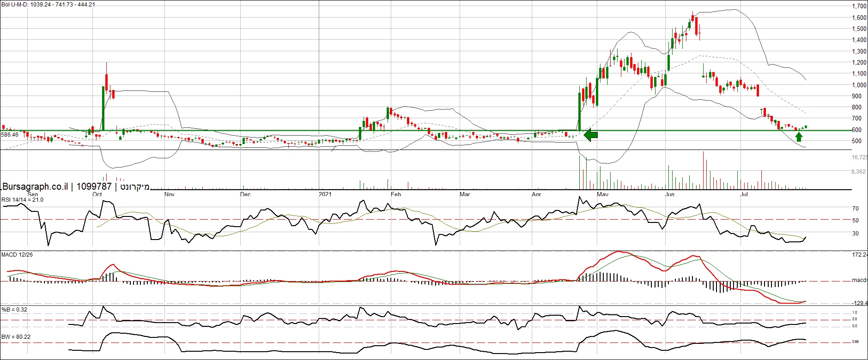Viewport: 868px width, 360px height.
Task: Select the RSI 14/14 indicator label
Action: (22, 200)
